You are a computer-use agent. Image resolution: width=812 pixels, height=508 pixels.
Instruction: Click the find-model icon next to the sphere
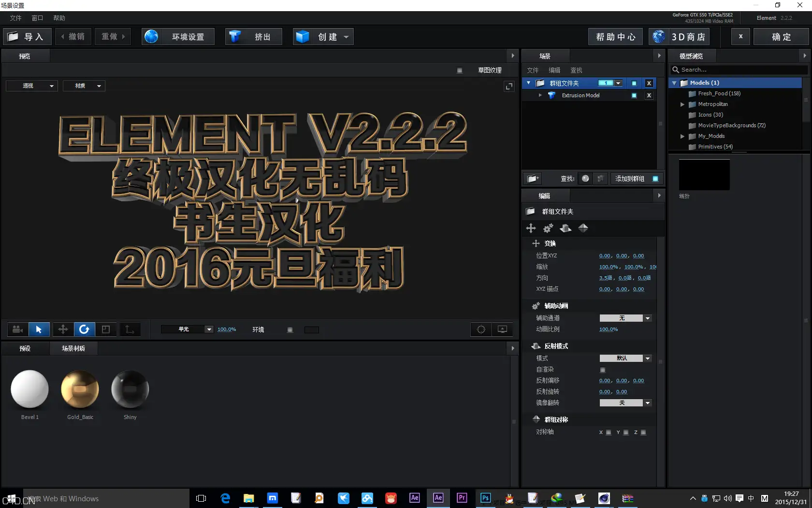point(600,179)
